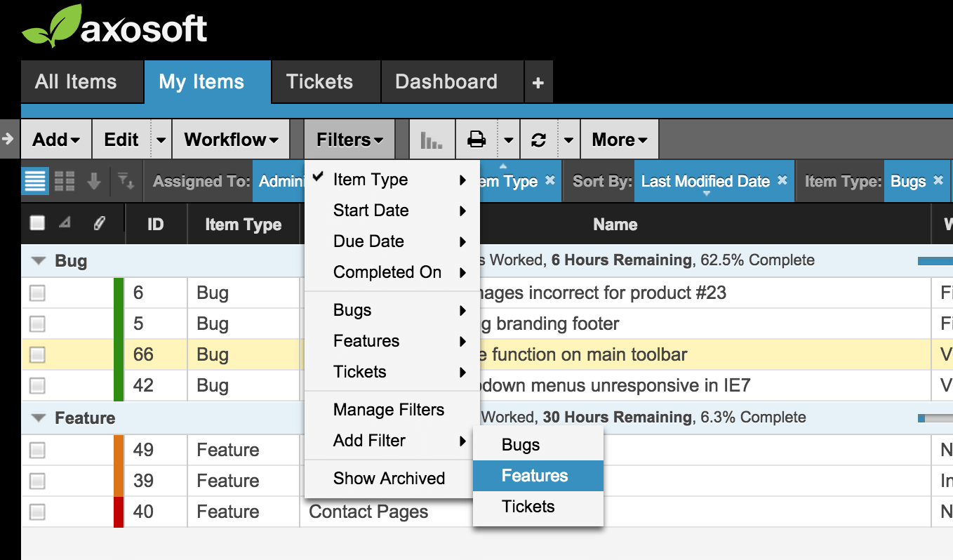Refresh the item list
This screenshot has height=560, width=953.
[538, 140]
